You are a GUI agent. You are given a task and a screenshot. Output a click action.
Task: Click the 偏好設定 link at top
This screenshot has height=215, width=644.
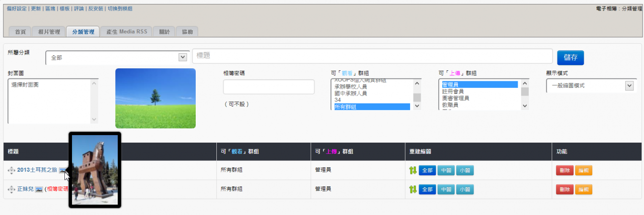pyautogui.click(x=17, y=9)
